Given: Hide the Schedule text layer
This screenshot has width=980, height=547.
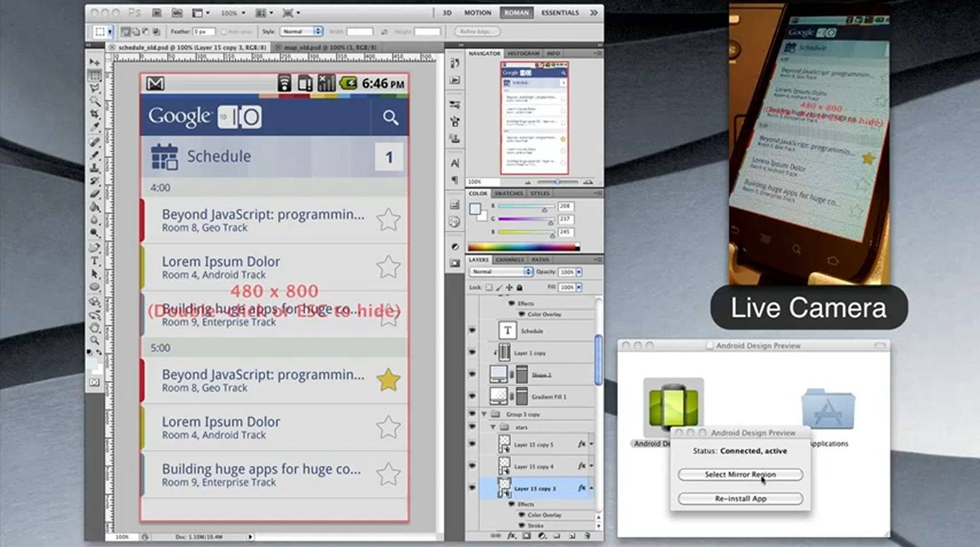Looking at the screenshot, I should (472, 331).
